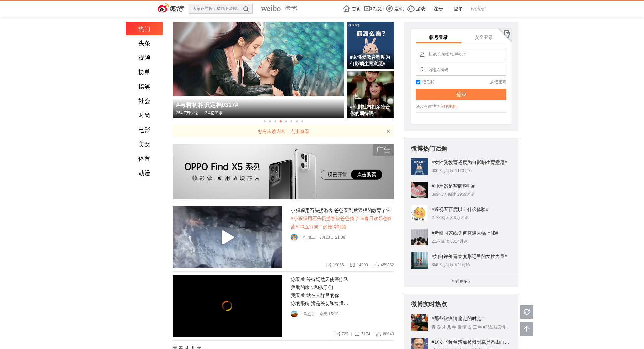Select 头条 in left sidebar

(144, 43)
